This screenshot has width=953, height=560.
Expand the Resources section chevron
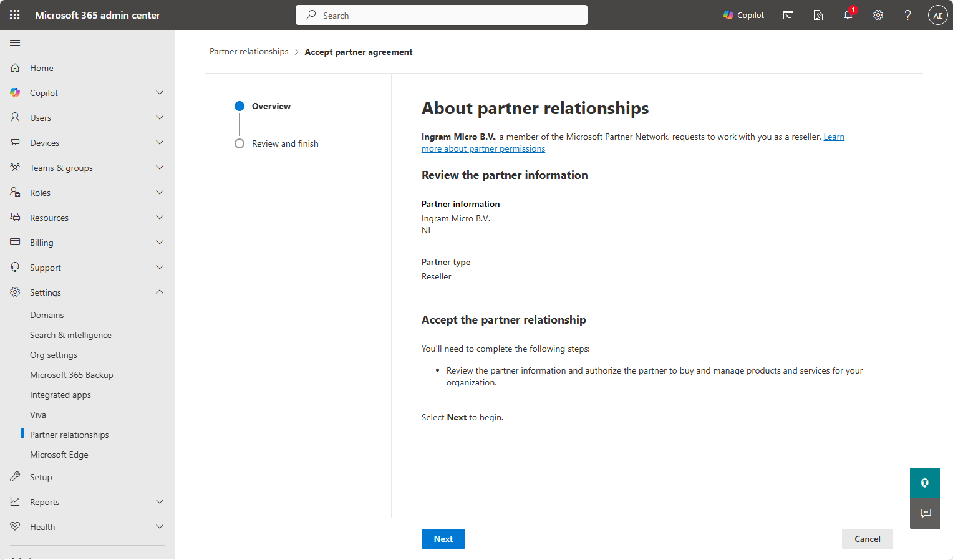[160, 217]
